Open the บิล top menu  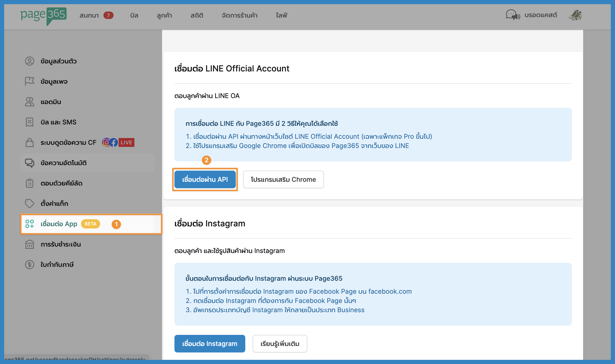[134, 15]
